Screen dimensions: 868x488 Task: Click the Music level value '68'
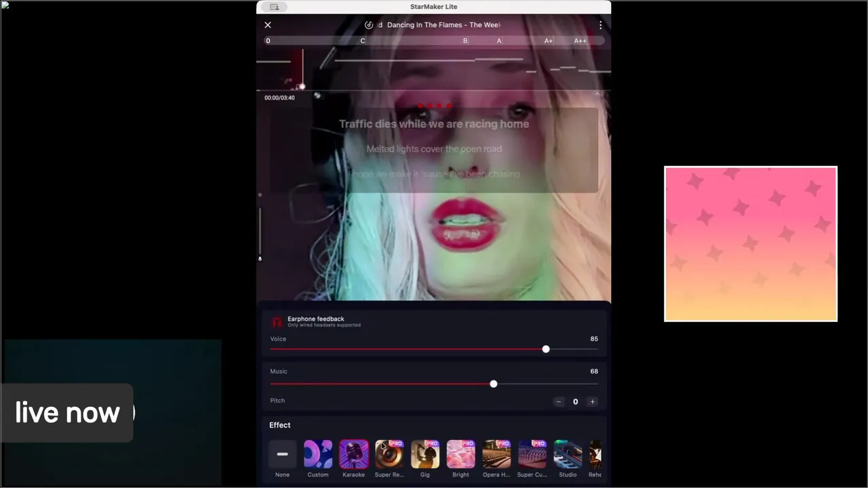pos(594,371)
